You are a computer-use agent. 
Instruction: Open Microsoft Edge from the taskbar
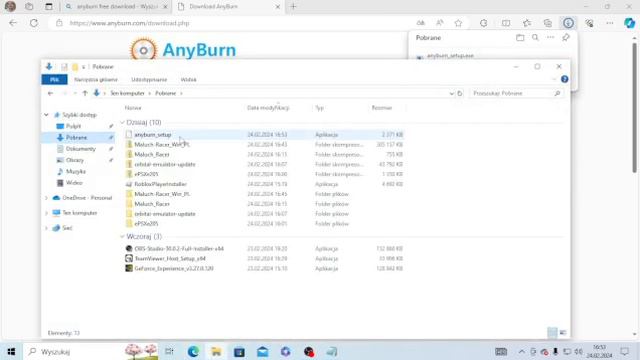[x=193, y=351]
